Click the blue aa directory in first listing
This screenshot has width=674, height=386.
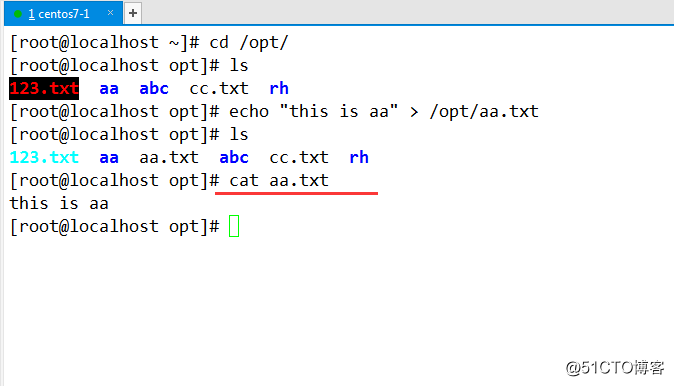click(109, 89)
